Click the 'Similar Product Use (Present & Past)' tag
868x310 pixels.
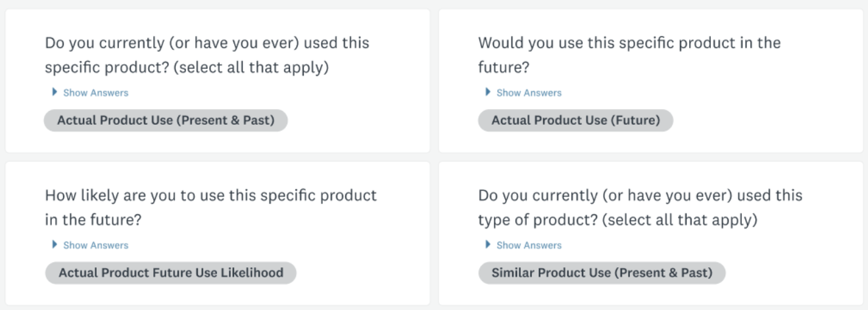(602, 273)
